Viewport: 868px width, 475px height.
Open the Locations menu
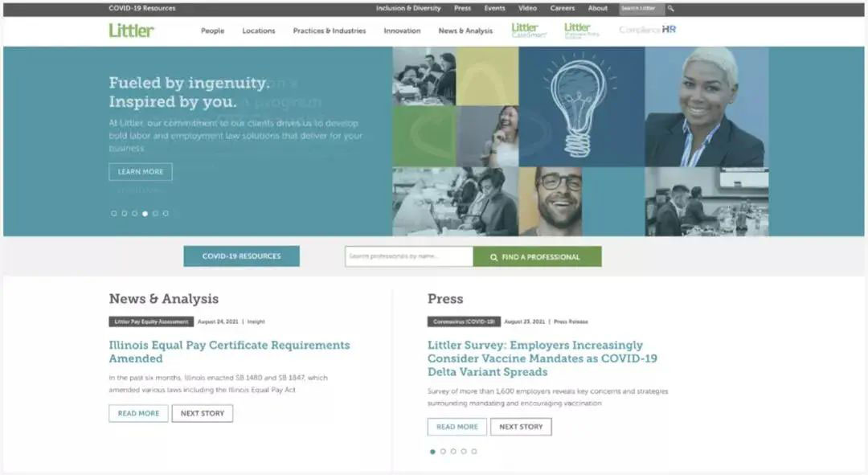[259, 31]
